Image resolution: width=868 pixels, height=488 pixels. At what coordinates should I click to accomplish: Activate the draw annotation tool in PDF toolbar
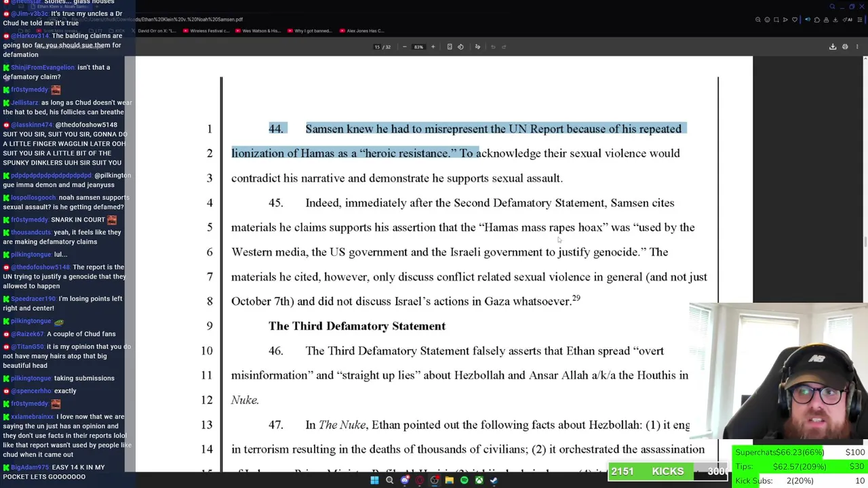point(477,47)
